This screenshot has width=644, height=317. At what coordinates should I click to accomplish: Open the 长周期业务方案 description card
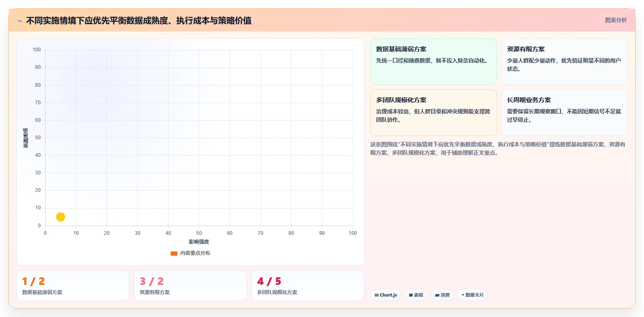[x=564, y=113]
